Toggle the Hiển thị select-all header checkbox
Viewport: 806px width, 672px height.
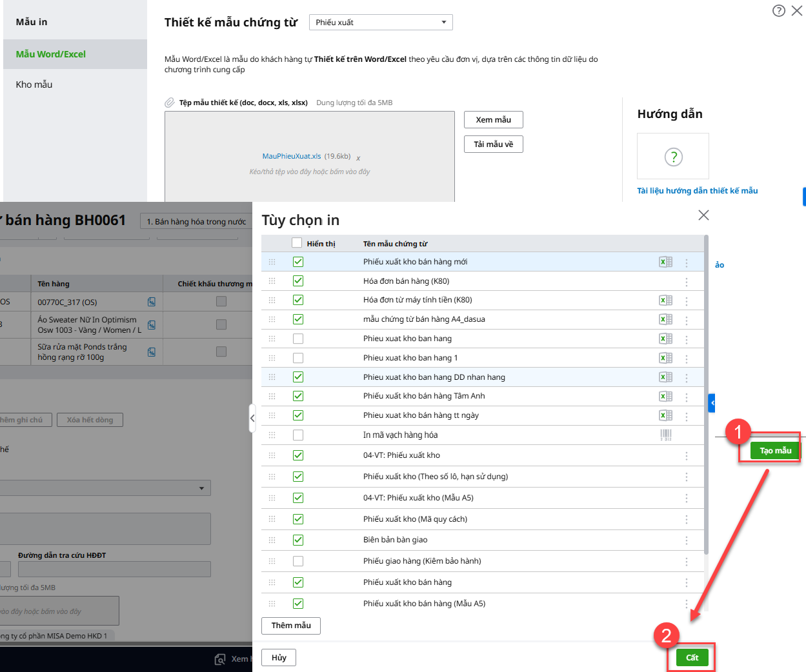297,243
